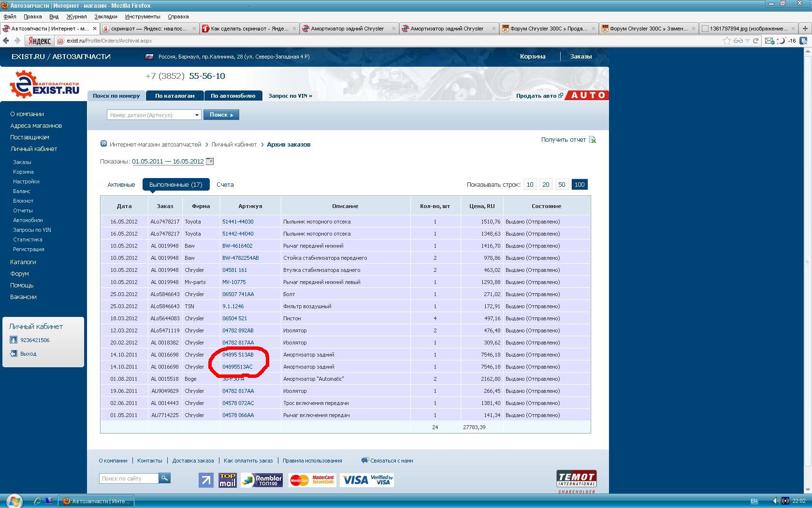Click Получить отчет link
812x508 pixels.
coord(564,140)
